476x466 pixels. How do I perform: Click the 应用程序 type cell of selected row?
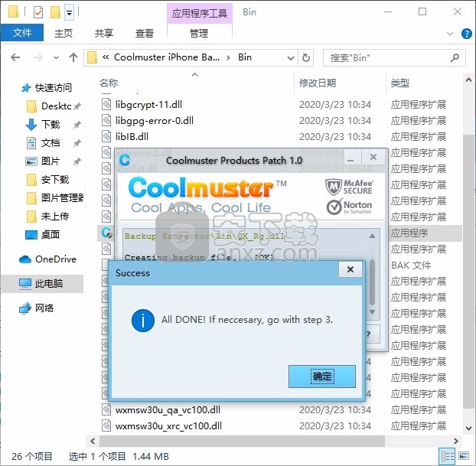409,233
